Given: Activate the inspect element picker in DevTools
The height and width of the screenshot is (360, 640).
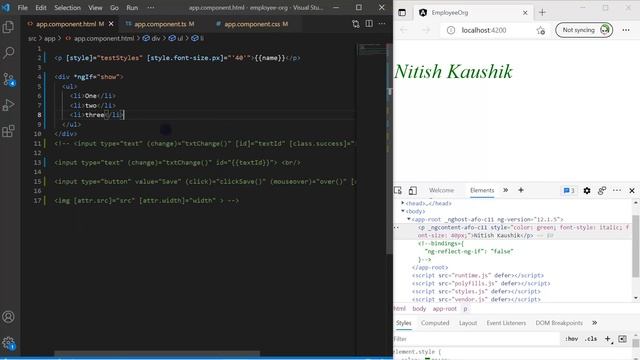Looking at the screenshot, I should coord(398,191).
